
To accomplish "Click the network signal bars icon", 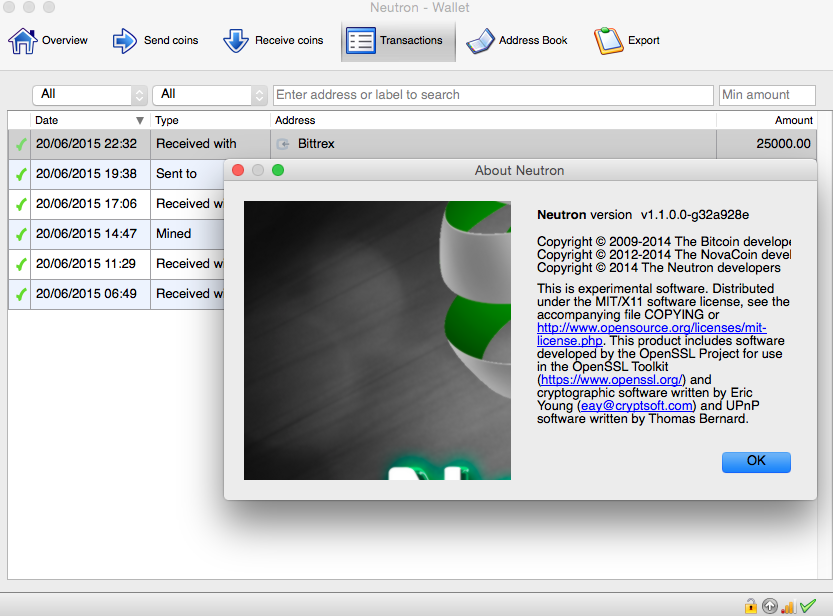I will point(788,606).
